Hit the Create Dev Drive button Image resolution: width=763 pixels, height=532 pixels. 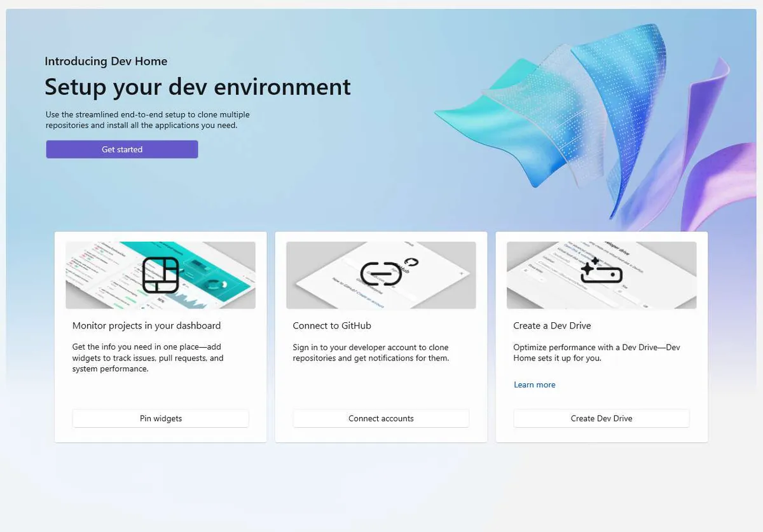[601, 418]
